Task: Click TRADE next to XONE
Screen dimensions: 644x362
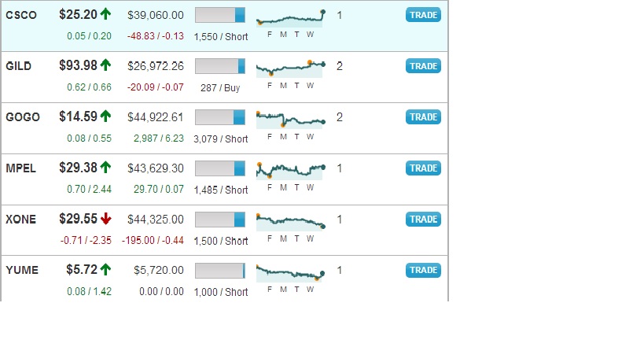Action: click(423, 219)
